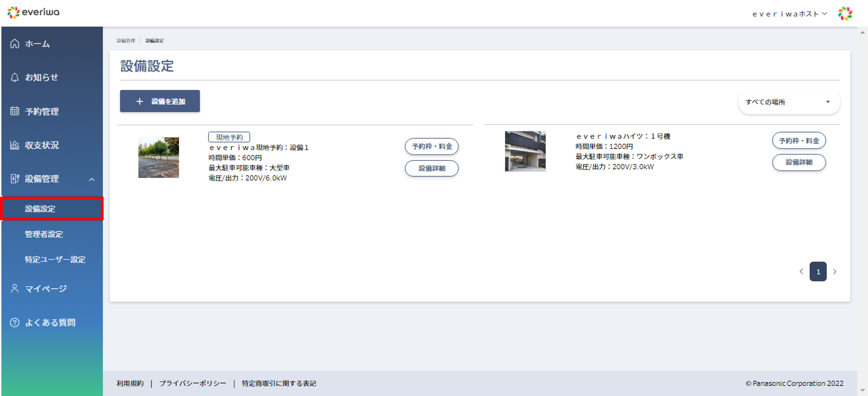Click the scrollbar down arrow at right edge
Image resolution: width=868 pixels, height=396 pixels.
(x=863, y=390)
